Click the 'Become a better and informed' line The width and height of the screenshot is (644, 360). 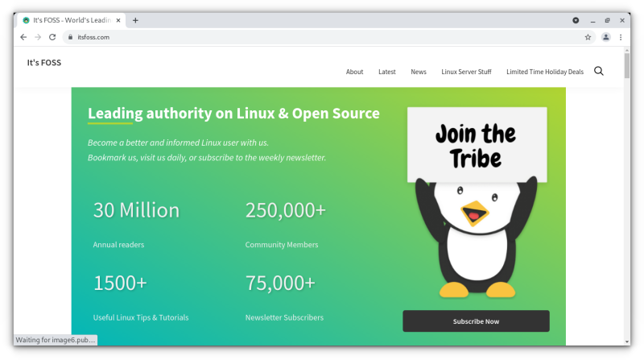point(178,143)
